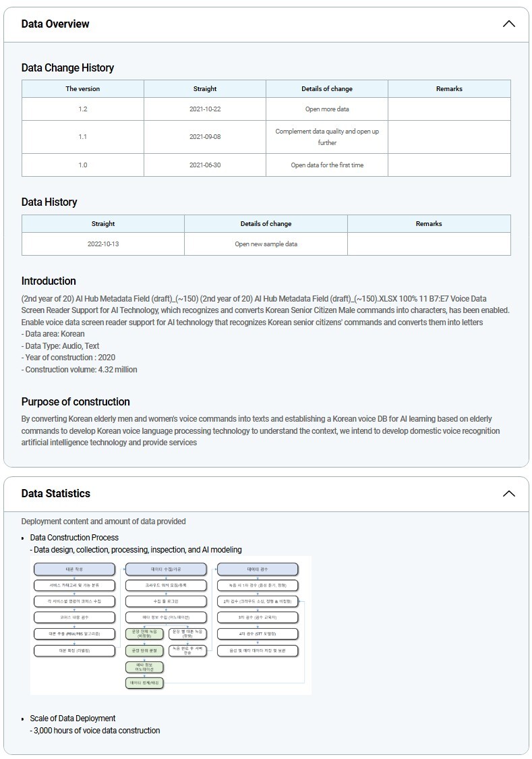Screen dimensions: 532x759
Task: Collapse the Data Statistics section chevron
Action: pos(508,494)
